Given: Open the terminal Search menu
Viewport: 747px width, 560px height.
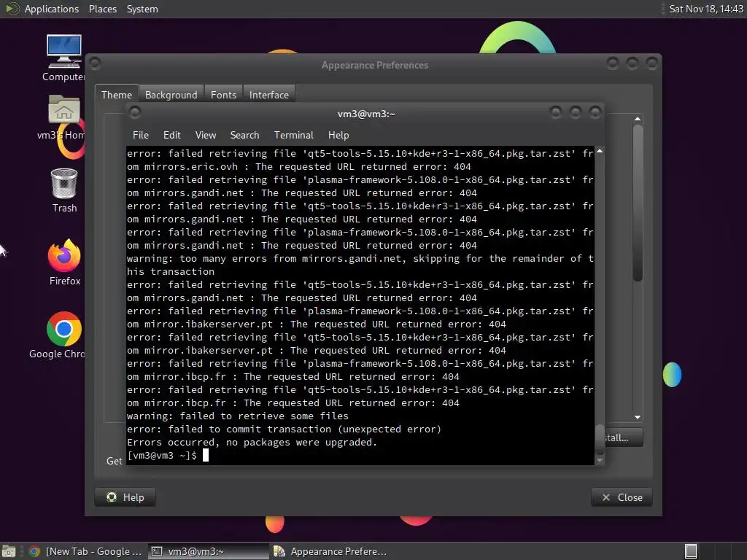Looking at the screenshot, I should point(244,135).
